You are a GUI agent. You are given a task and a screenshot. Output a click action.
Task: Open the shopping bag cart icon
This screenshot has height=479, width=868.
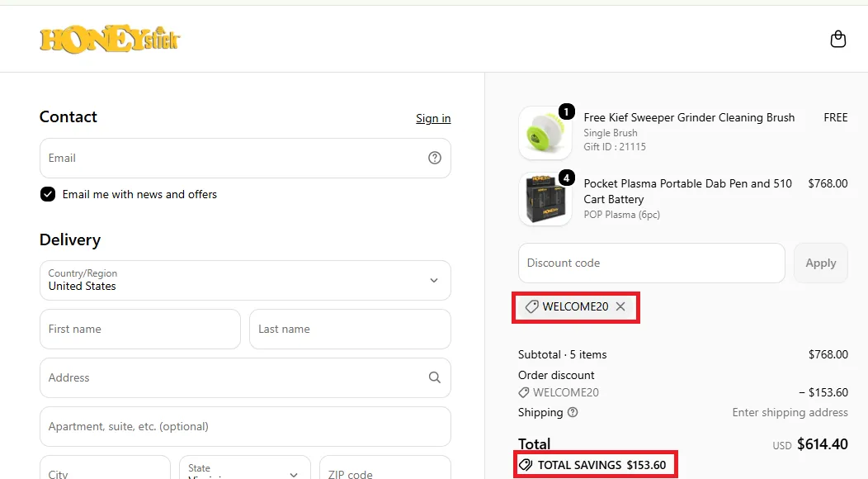click(838, 39)
